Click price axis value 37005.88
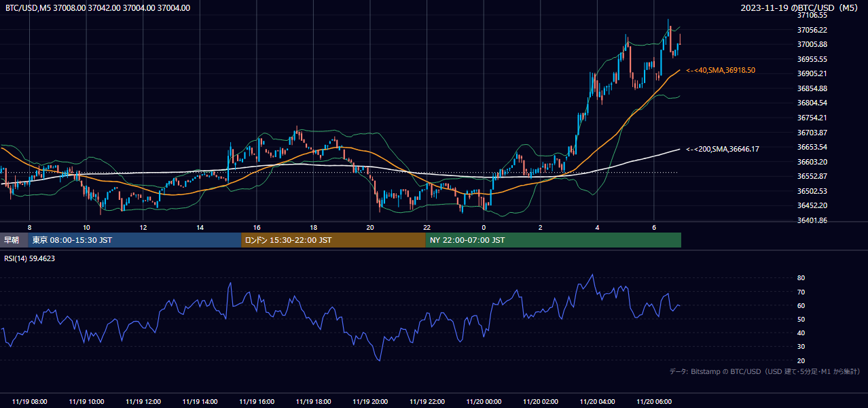The height and width of the screenshot is (408, 868). tap(812, 44)
